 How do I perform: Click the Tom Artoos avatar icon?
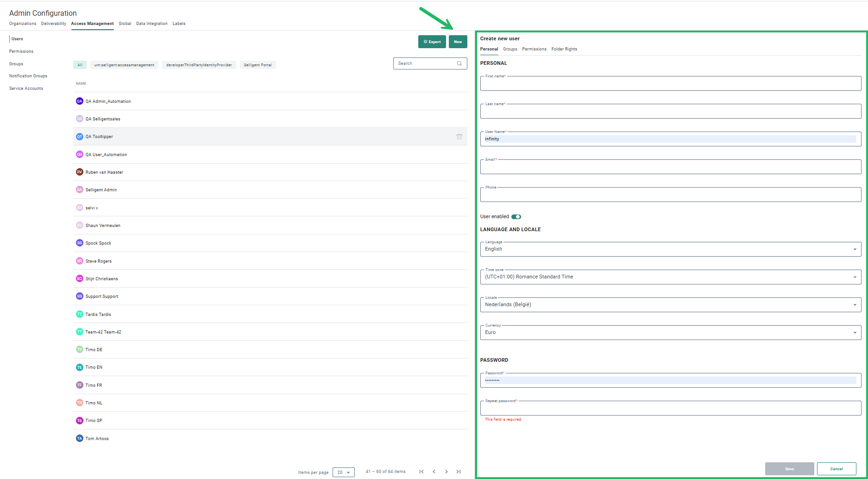pyautogui.click(x=79, y=438)
